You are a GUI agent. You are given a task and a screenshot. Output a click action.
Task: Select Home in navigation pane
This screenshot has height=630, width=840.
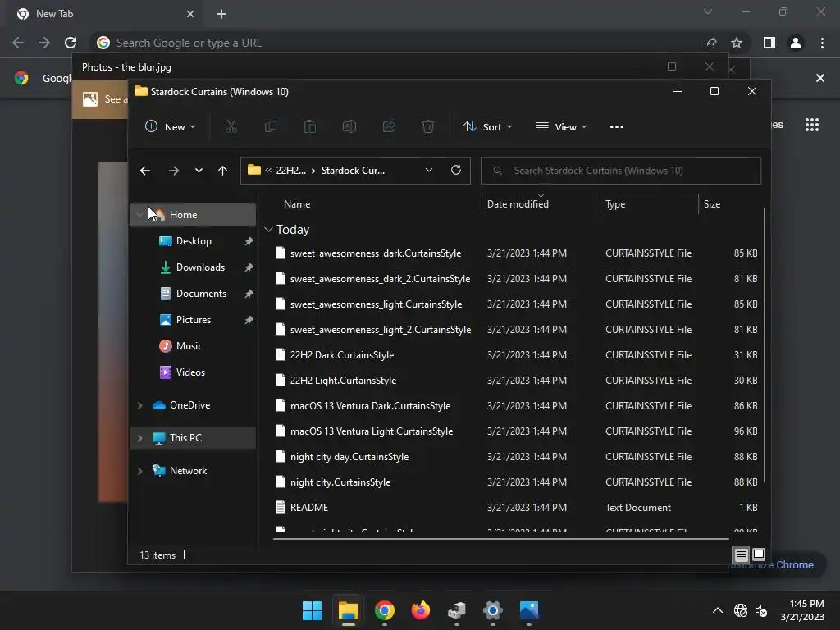(193, 215)
